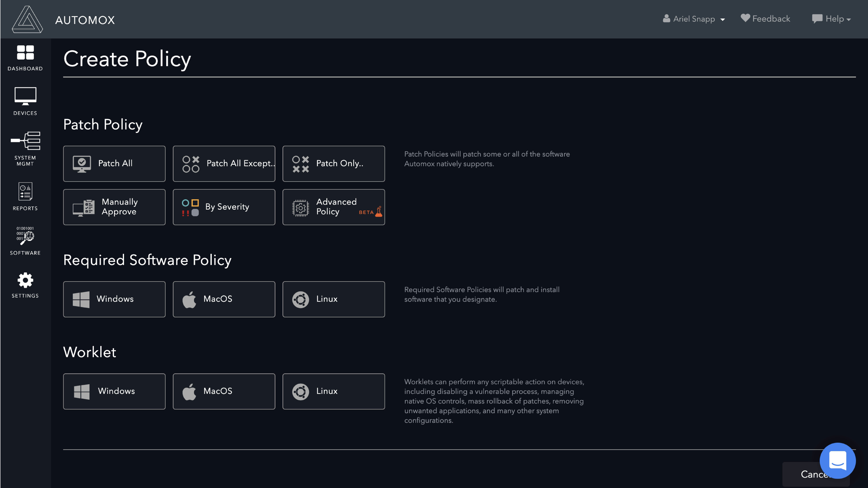Select the Manually Approve policy
868x488 pixels.
click(114, 207)
